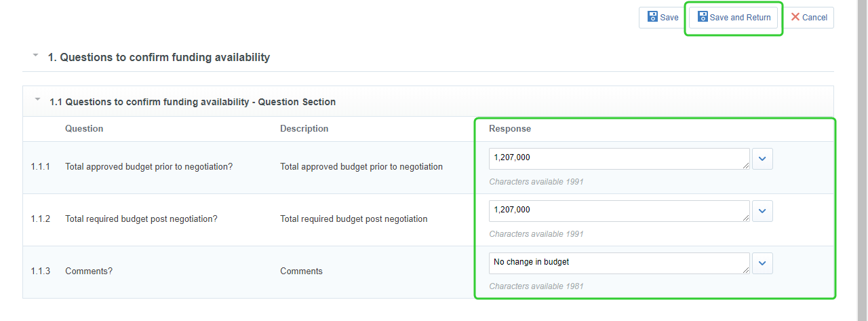
Task: Click the '1.1 ... Question Section' panel title
Action: [x=193, y=102]
